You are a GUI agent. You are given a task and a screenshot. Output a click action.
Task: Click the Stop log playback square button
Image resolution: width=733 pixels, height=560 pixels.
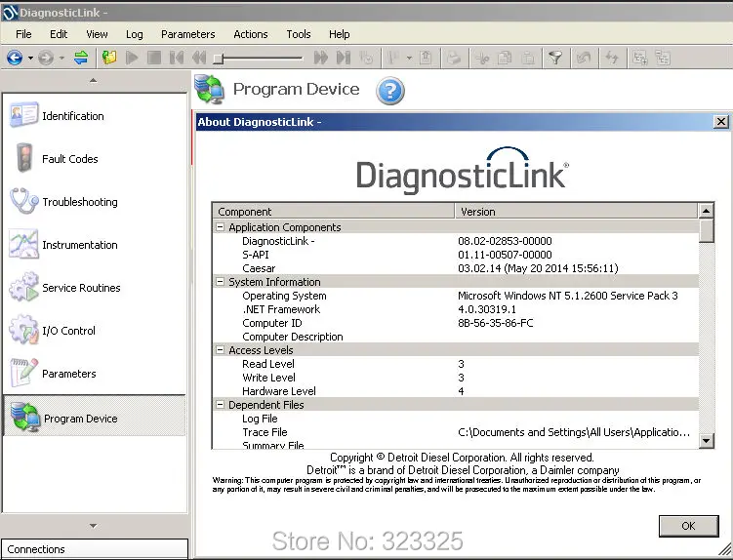pyautogui.click(x=154, y=58)
